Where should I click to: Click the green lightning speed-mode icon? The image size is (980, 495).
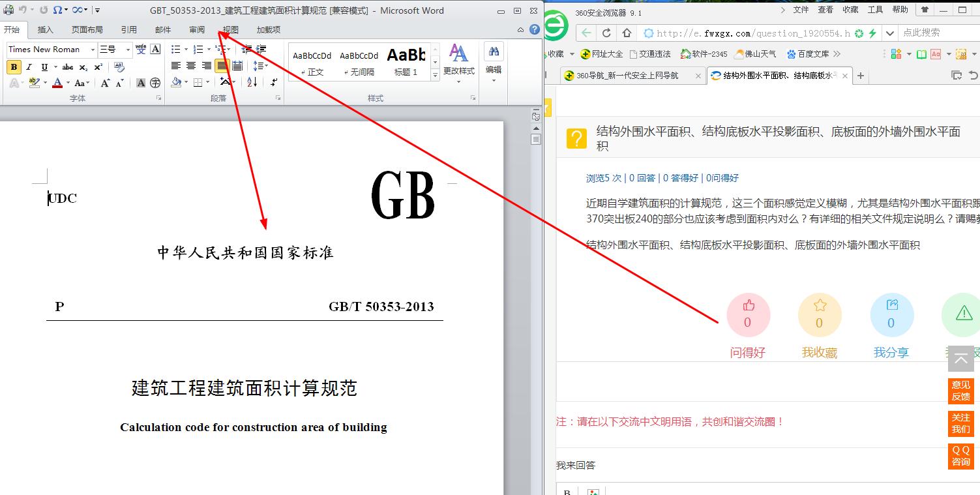(872, 33)
